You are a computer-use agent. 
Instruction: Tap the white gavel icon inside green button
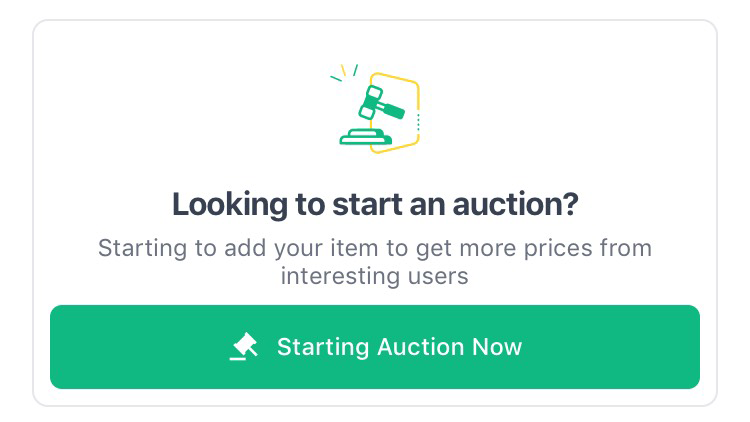(x=244, y=346)
